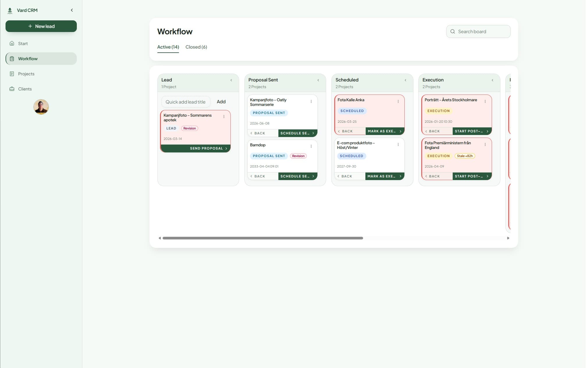The image size is (588, 368).
Task: Collapse the Lead column
Action: point(231,80)
